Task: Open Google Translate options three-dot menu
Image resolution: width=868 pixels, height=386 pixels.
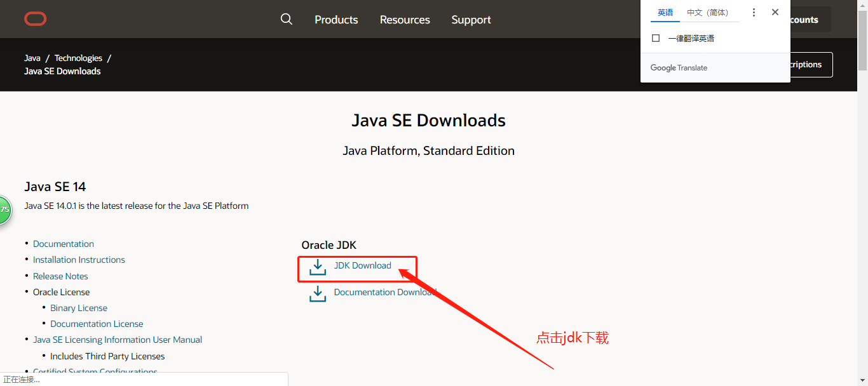Action: pos(754,12)
